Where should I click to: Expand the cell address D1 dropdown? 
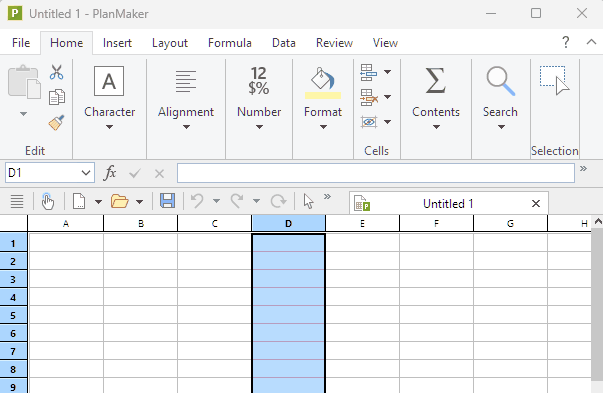click(86, 173)
